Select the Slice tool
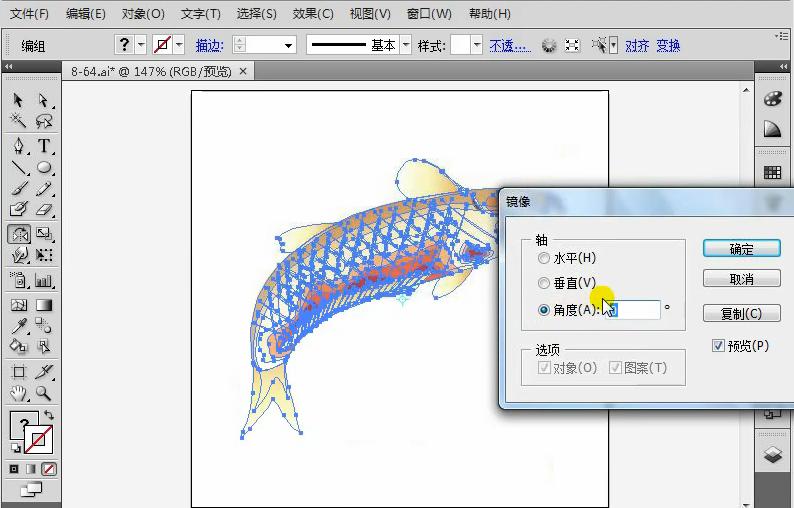 point(44,372)
